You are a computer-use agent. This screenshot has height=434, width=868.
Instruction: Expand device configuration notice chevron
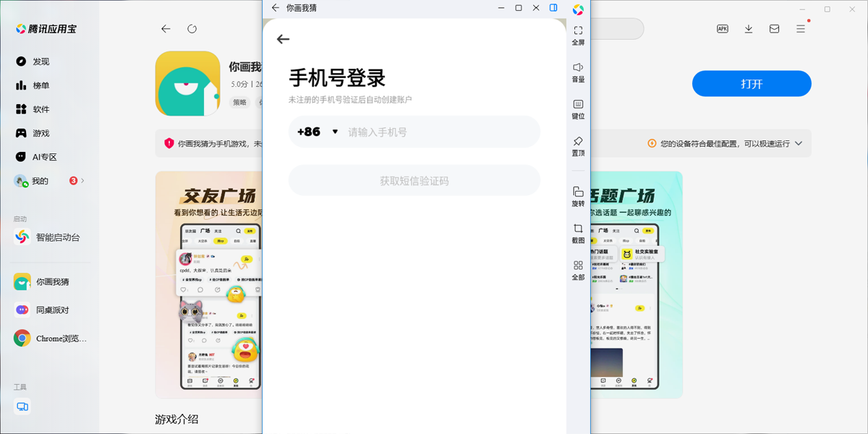pyautogui.click(x=799, y=143)
